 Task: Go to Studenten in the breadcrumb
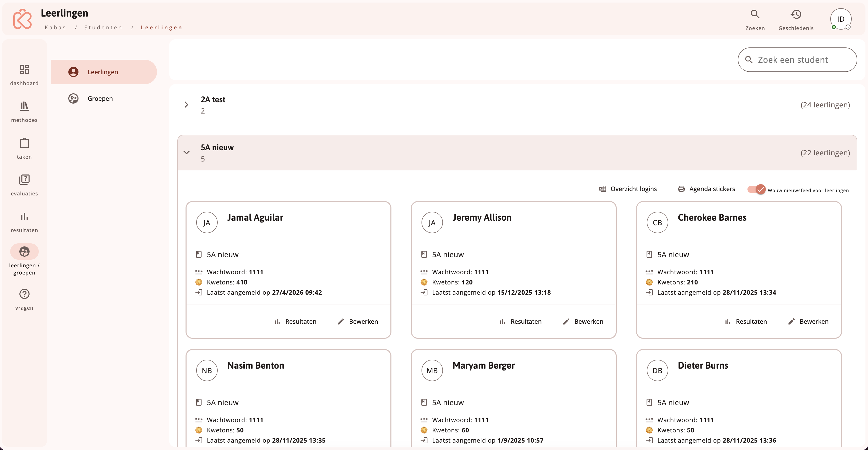click(103, 27)
